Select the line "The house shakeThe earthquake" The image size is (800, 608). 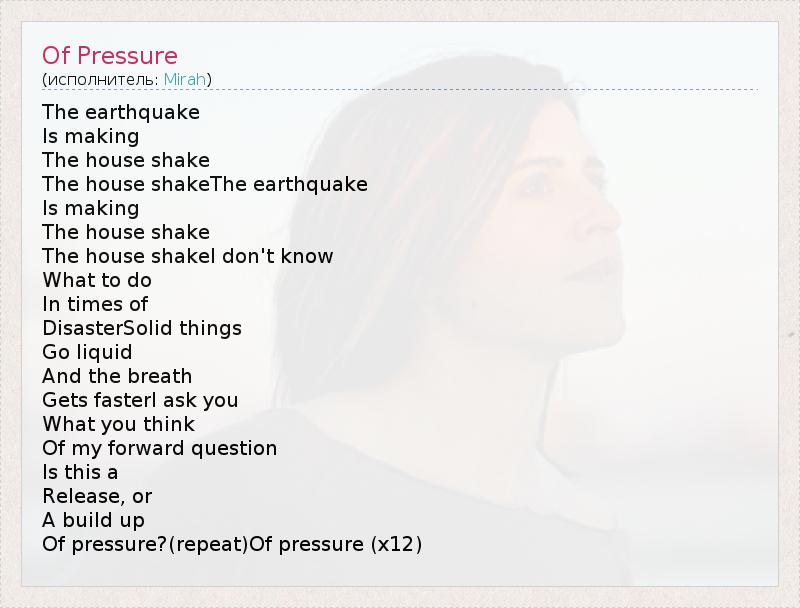205,184
